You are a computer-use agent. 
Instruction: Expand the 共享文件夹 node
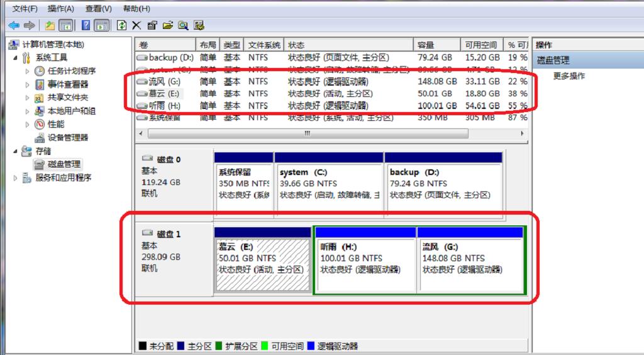point(28,98)
